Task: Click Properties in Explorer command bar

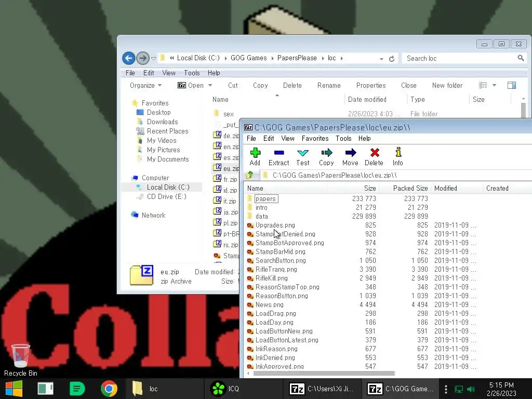Action: pos(371,86)
